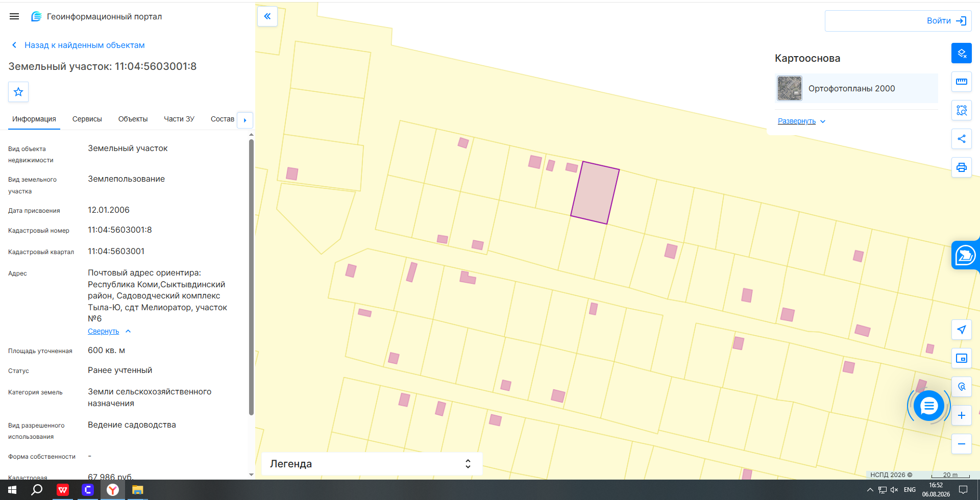Image resolution: width=980 pixels, height=500 pixels.
Task: Add parcel to favorites with star icon
Action: [18, 92]
